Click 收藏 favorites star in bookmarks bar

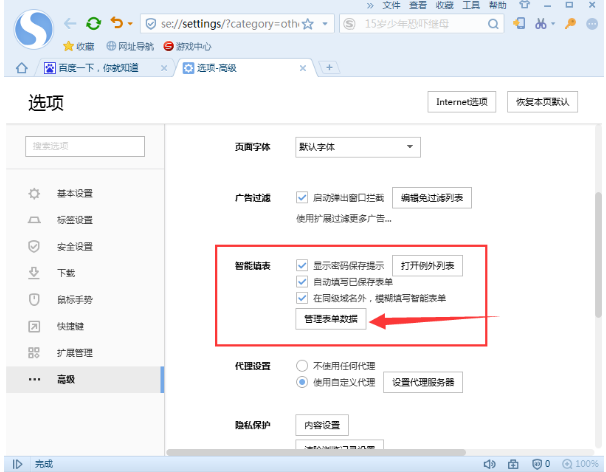pos(79,46)
